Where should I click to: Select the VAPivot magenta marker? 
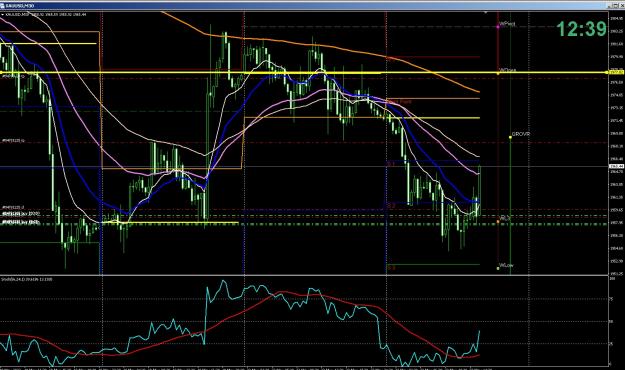498,26
